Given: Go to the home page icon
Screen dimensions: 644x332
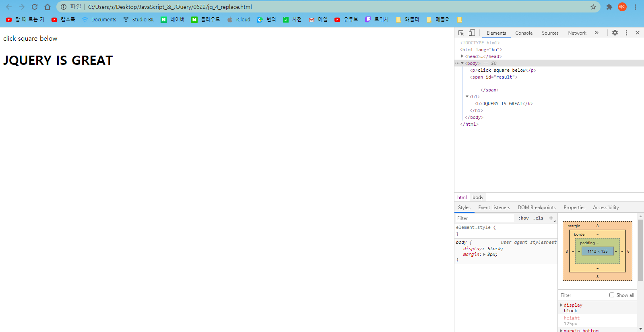Looking at the screenshot, I should click(x=47, y=7).
